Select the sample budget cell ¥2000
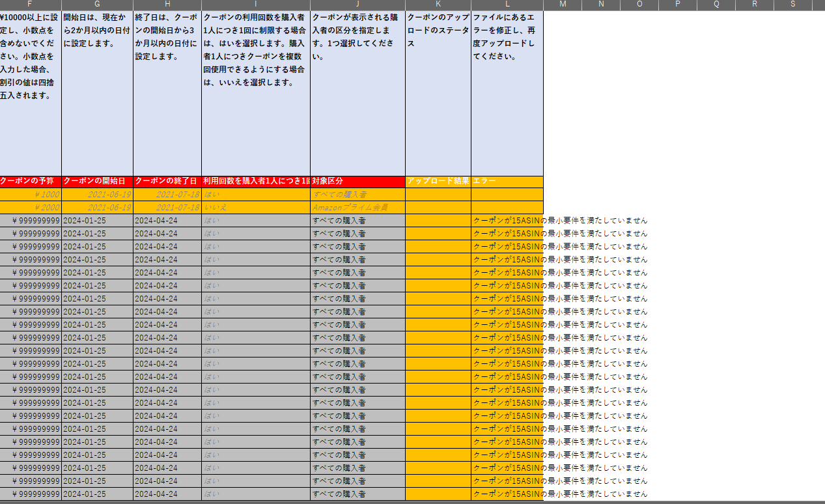Image resolution: width=825 pixels, height=504 pixels. [31, 207]
